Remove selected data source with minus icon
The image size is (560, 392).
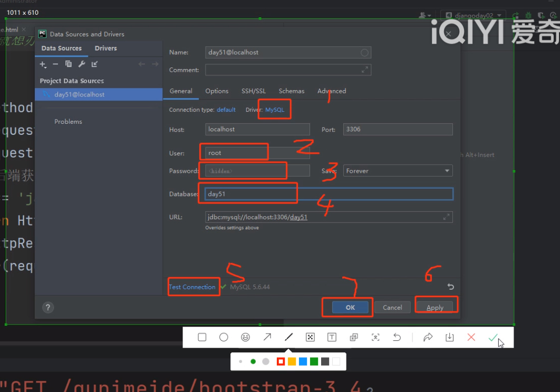pyautogui.click(x=55, y=64)
